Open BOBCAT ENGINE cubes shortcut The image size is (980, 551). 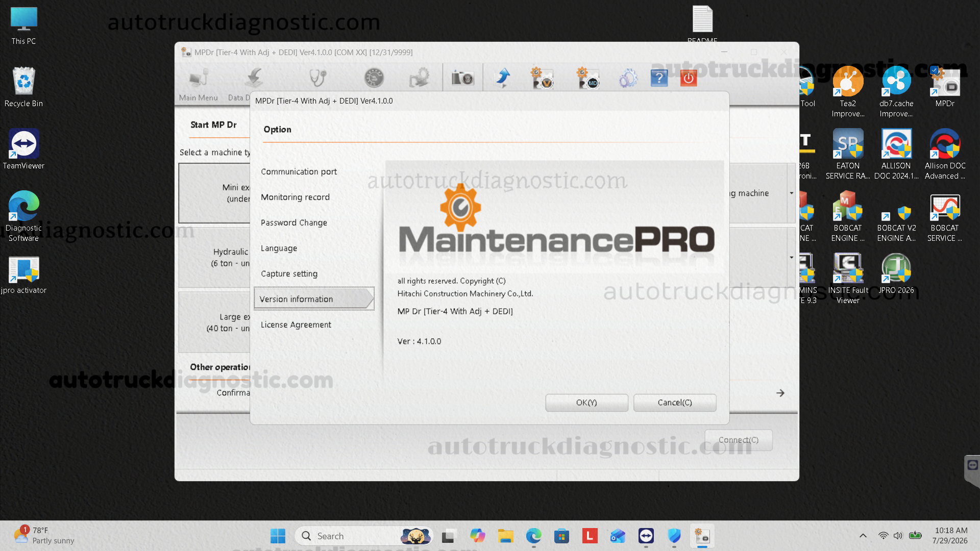click(x=848, y=217)
